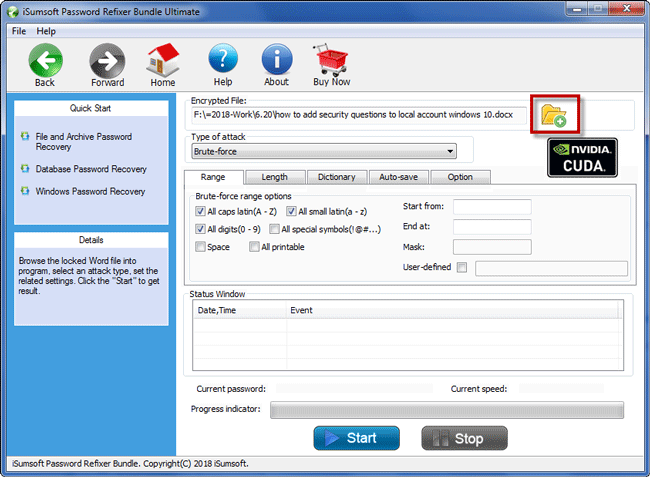The height and width of the screenshot is (477, 650).
Task: Open the Auto-save tab
Action: (x=398, y=177)
